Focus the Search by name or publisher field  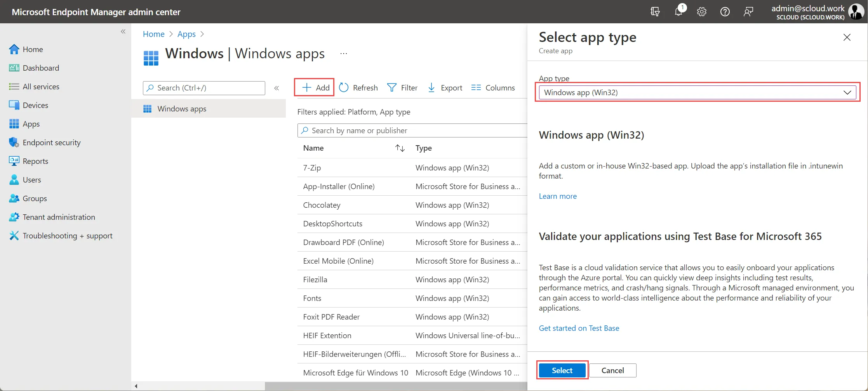pyautogui.click(x=412, y=130)
